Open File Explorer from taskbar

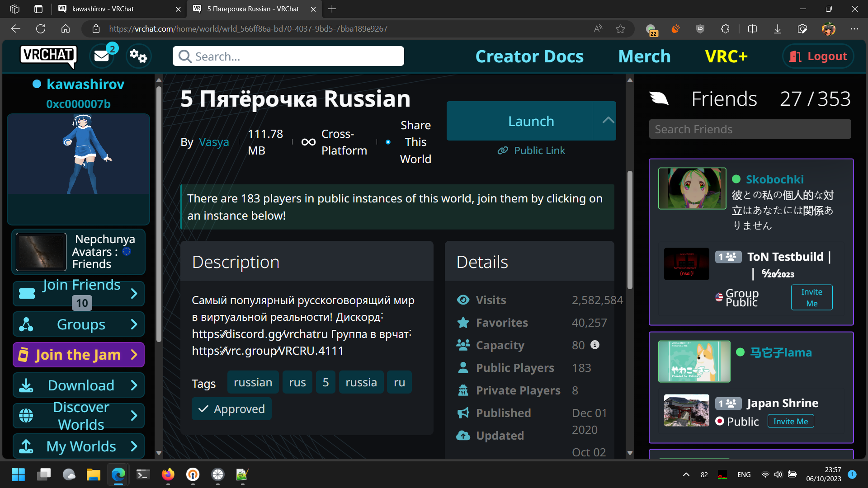pyautogui.click(x=94, y=474)
